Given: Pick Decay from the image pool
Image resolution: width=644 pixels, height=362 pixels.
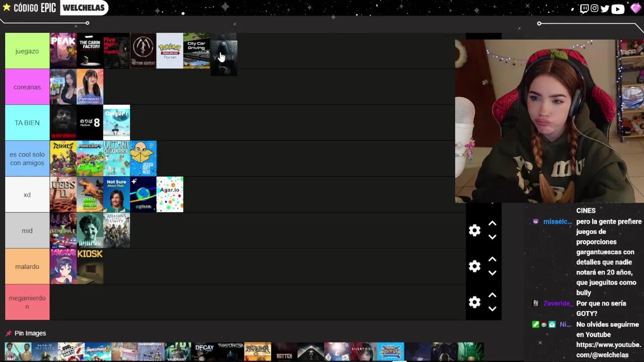Looking at the screenshot, I should pos(205,352).
